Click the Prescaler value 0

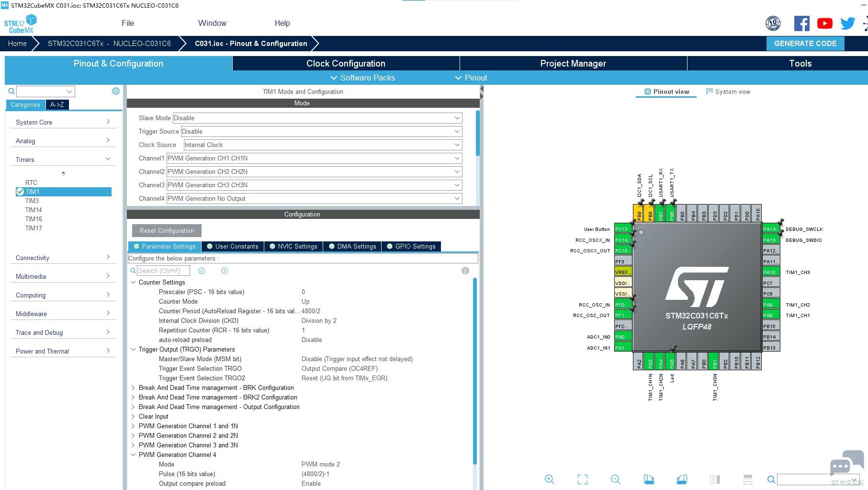303,292
